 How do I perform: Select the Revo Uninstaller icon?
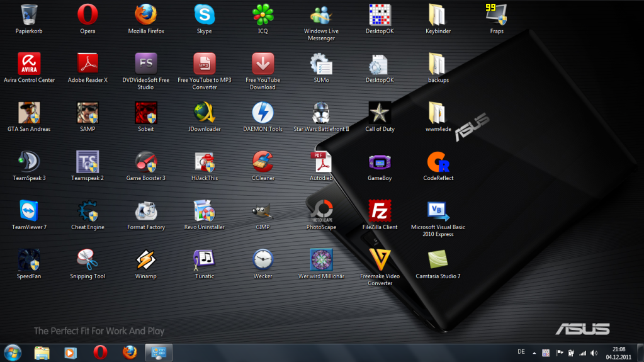[204, 215]
